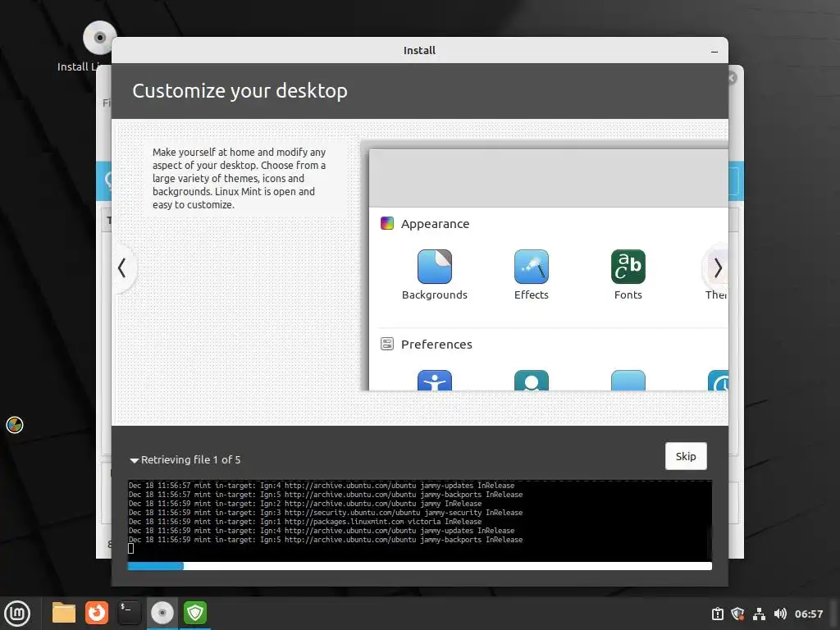Viewport: 840px width, 630px height.
Task: Open the green shield Update Manager
Action: (195, 613)
